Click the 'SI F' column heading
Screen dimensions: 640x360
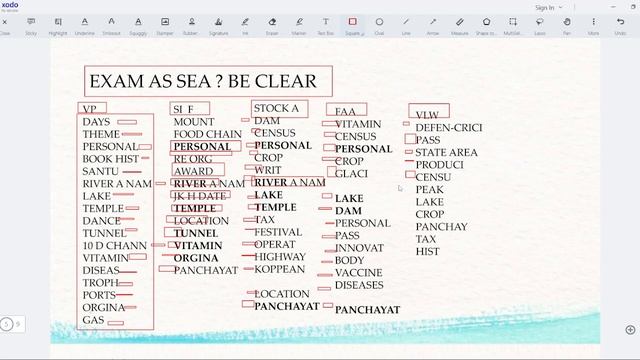[183, 109]
